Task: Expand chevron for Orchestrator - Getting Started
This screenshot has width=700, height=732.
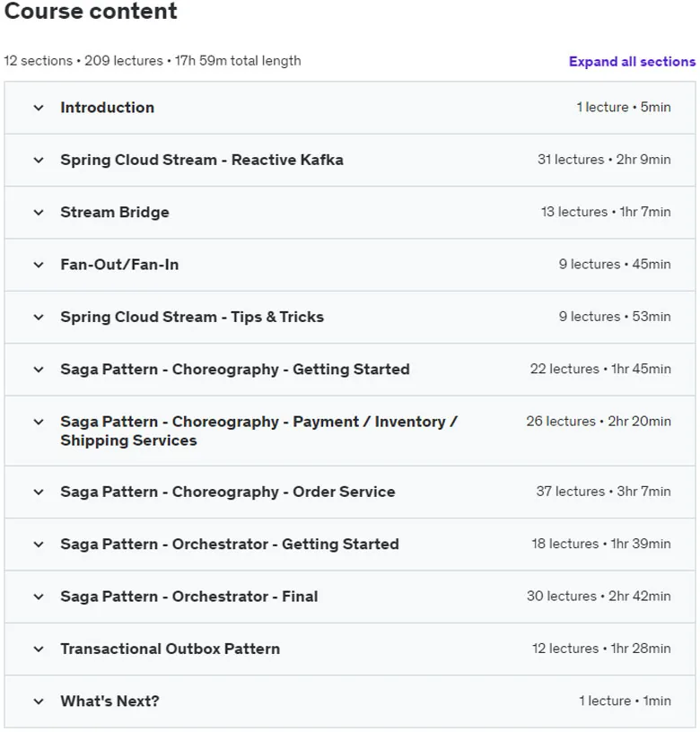Action: pyautogui.click(x=39, y=544)
